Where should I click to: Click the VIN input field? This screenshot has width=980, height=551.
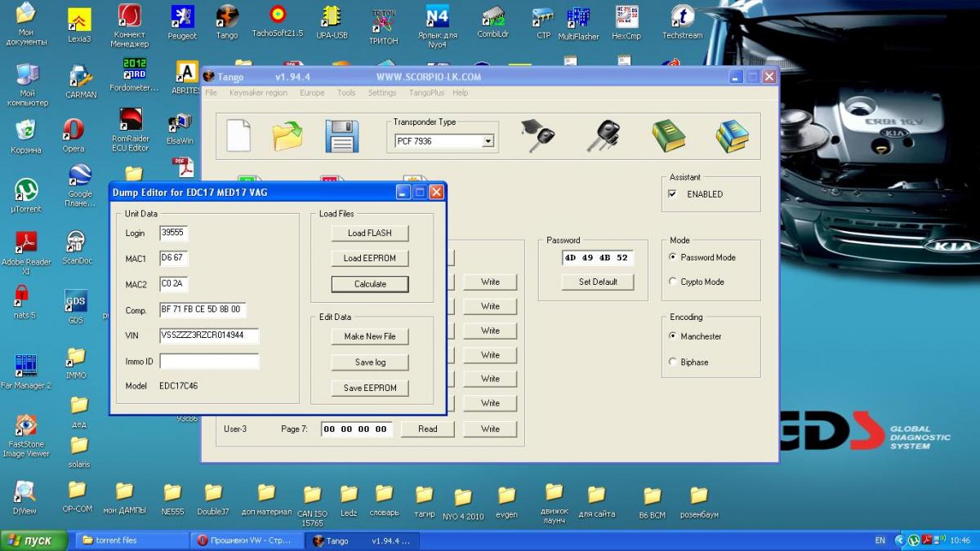coord(209,335)
